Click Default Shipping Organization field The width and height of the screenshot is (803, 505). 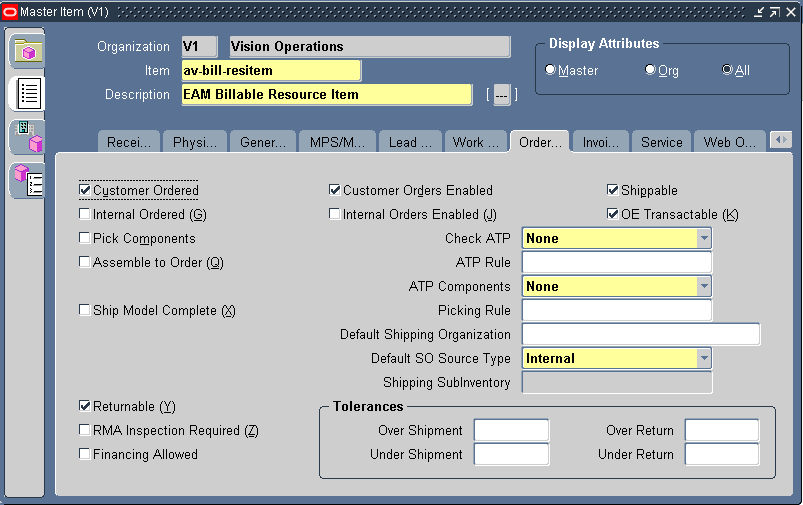pos(641,334)
